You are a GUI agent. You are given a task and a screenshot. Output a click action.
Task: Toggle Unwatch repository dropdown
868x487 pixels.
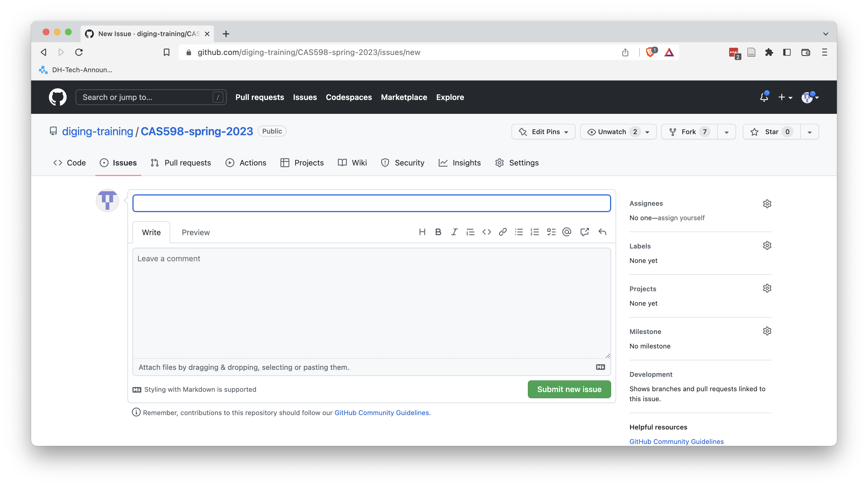(x=648, y=131)
